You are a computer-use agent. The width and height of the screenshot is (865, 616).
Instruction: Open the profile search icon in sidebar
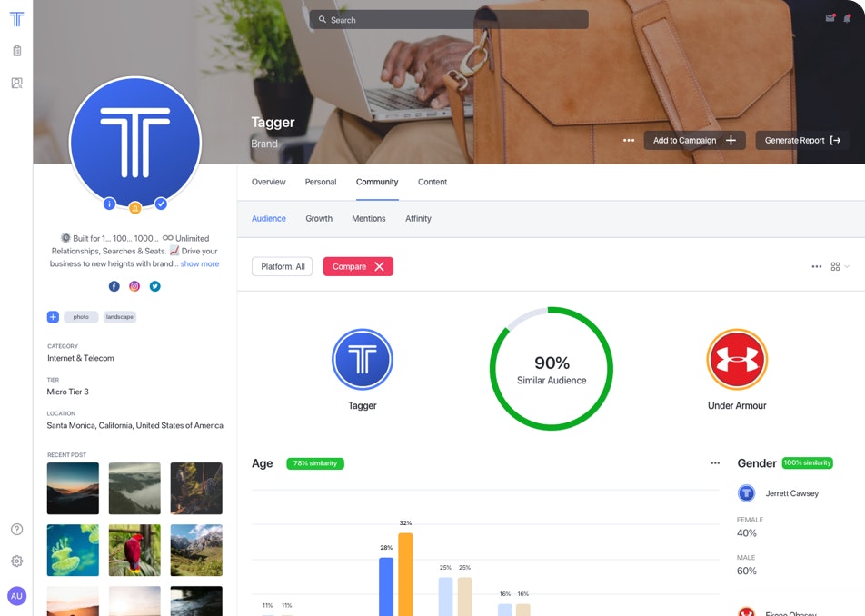17,83
